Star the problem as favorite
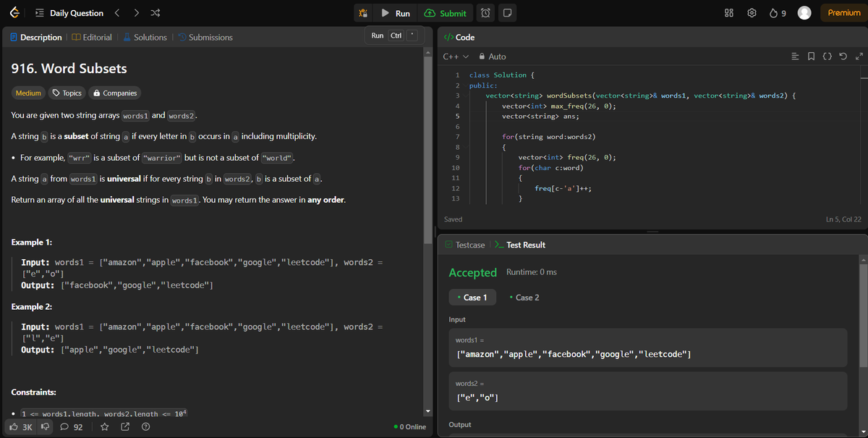Viewport: 868px width, 438px height. 104,427
